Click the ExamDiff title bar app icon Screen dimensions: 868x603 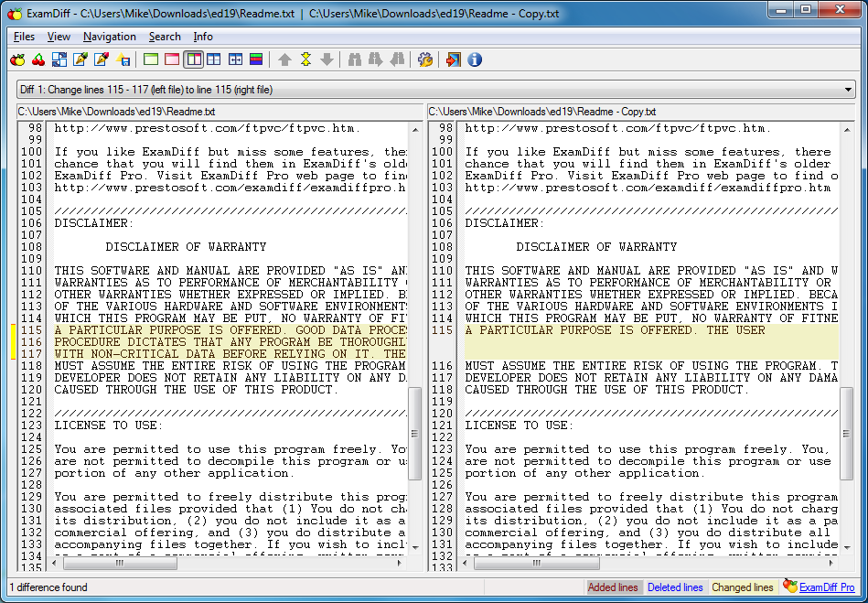click(15, 14)
